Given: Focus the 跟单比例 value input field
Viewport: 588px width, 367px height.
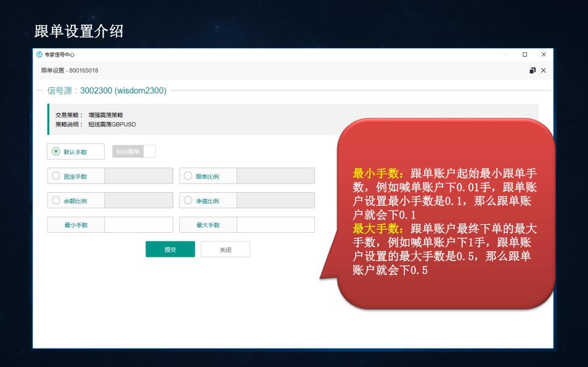Looking at the screenshot, I should [x=276, y=176].
